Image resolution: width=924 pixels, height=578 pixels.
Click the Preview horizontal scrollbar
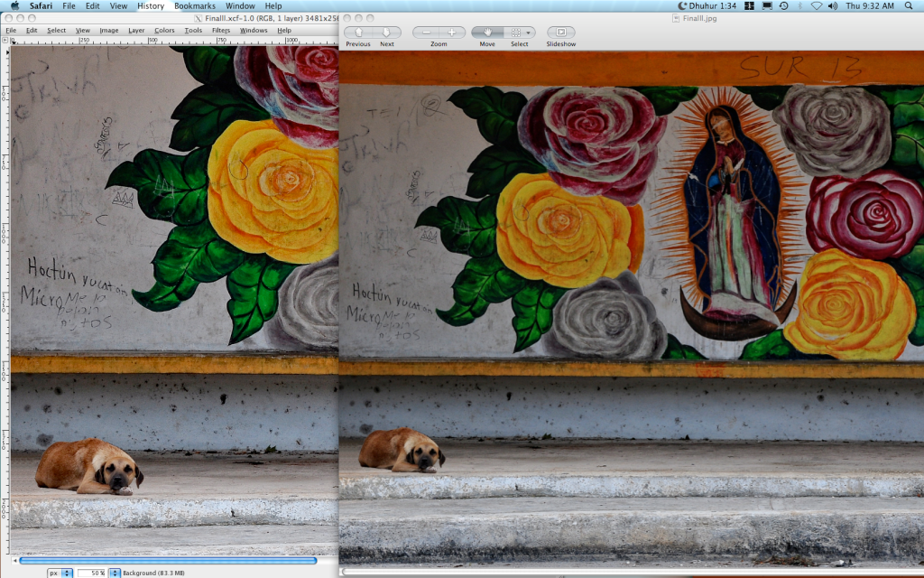632,572
